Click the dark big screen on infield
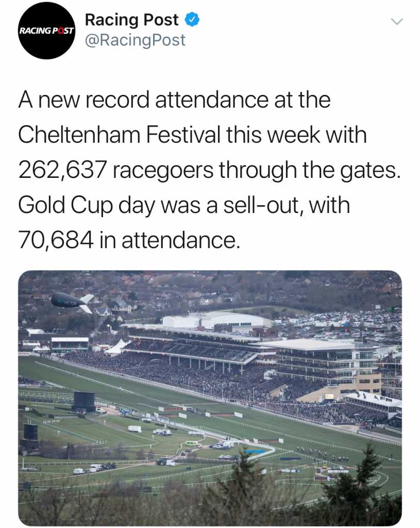The height and width of the screenshot is (528, 420). 83,401
